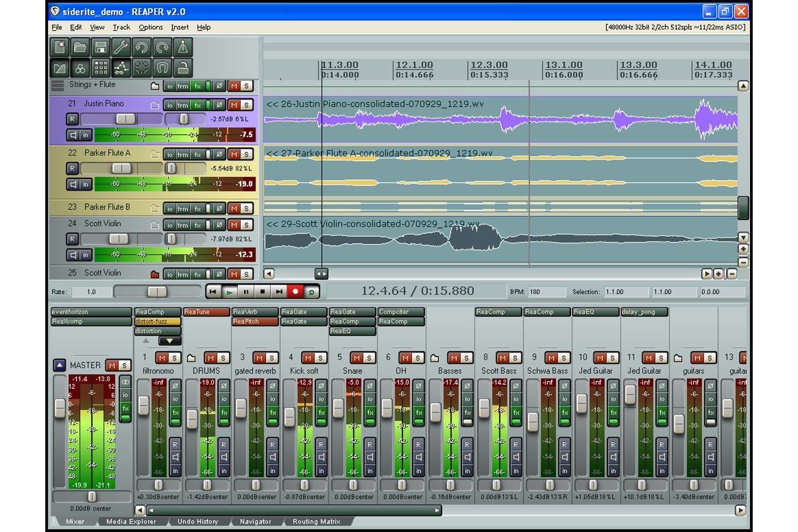Toggle the Strings + Flute folder icon
The image size is (798, 532).
155,86
